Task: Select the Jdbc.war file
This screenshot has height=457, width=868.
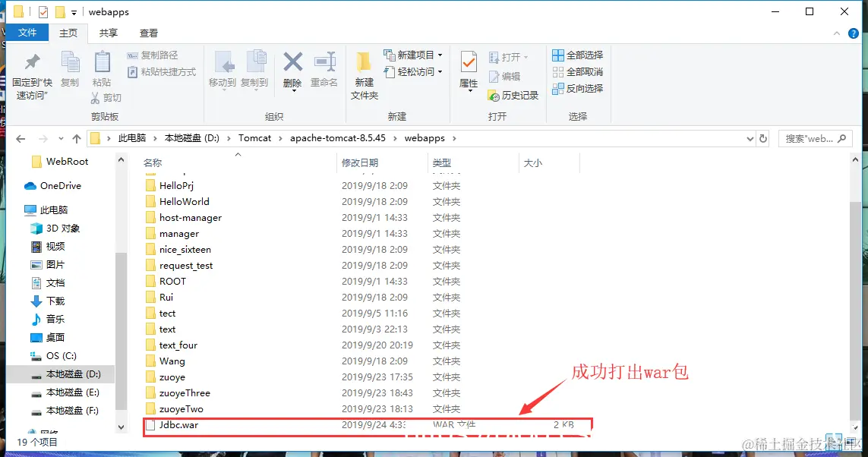Action: [x=180, y=425]
